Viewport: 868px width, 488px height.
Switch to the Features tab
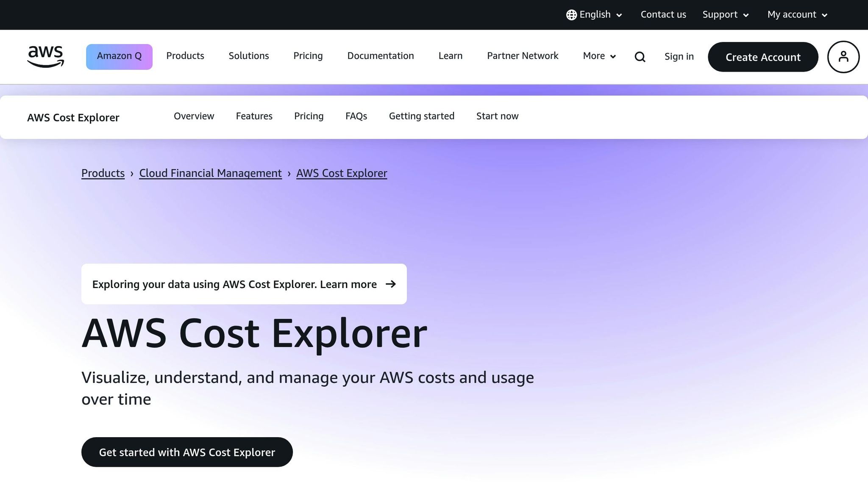point(254,116)
